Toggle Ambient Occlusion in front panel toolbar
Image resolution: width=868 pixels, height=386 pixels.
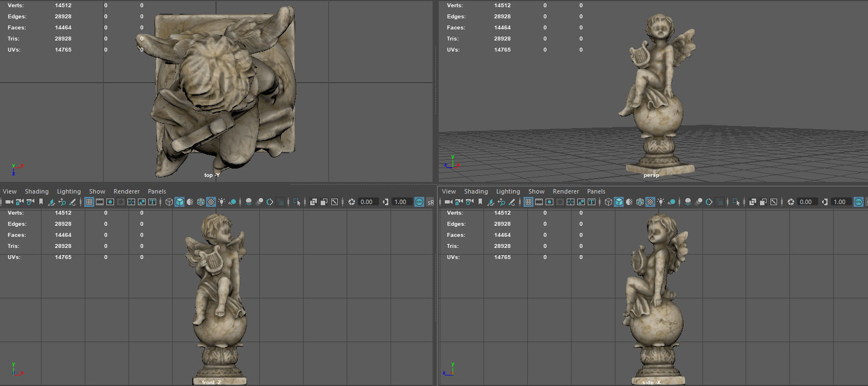coord(249,202)
